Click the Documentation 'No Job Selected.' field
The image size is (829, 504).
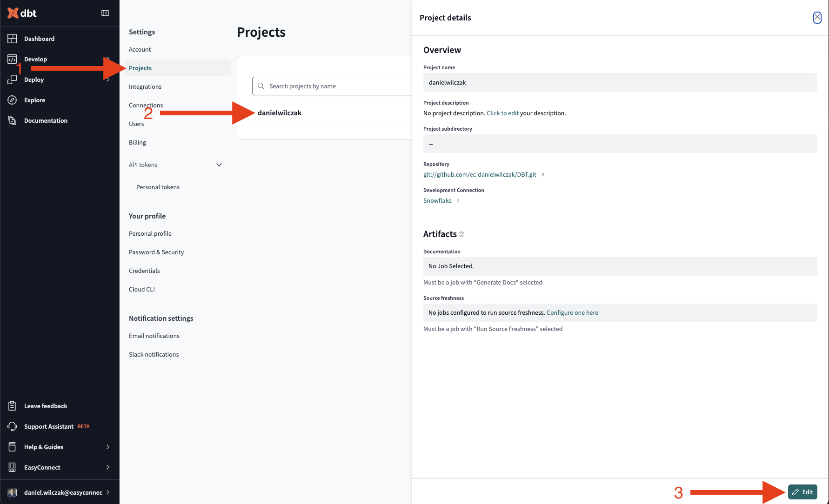point(620,266)
